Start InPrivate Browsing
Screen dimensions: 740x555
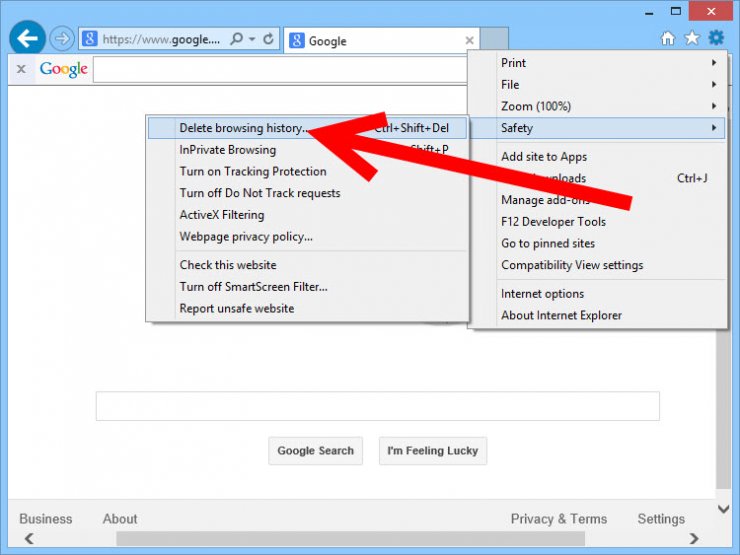point(307,150)
